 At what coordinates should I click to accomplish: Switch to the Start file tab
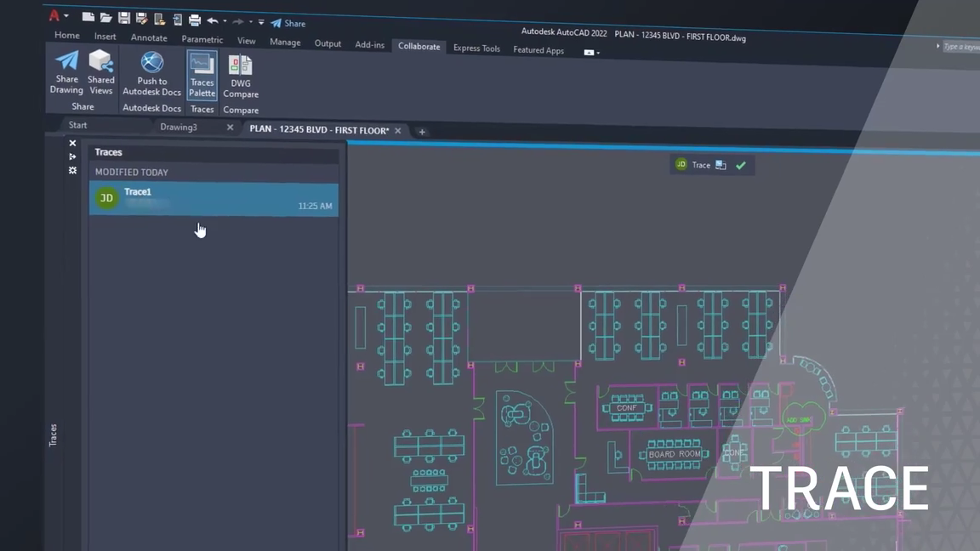77,125
